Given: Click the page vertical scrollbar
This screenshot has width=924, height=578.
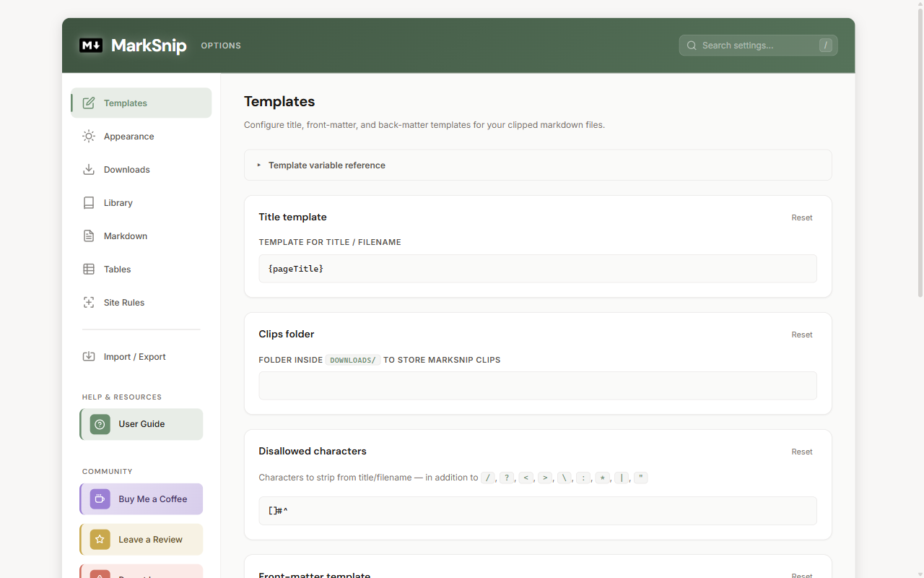Looking at the screenshot, I should (920, 152).
